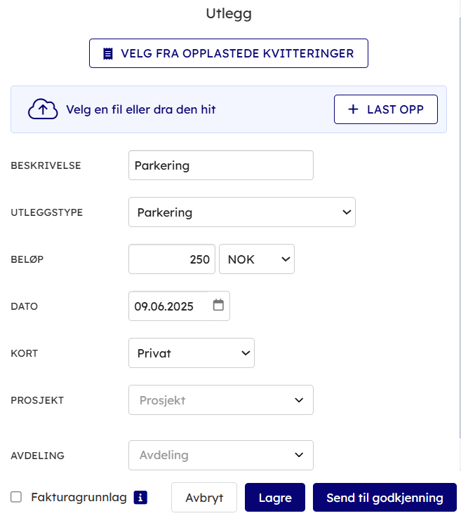The width and height of the screenshot is (461, 518).
Task: Click the Beskrivelse text field
Action: 221,165
